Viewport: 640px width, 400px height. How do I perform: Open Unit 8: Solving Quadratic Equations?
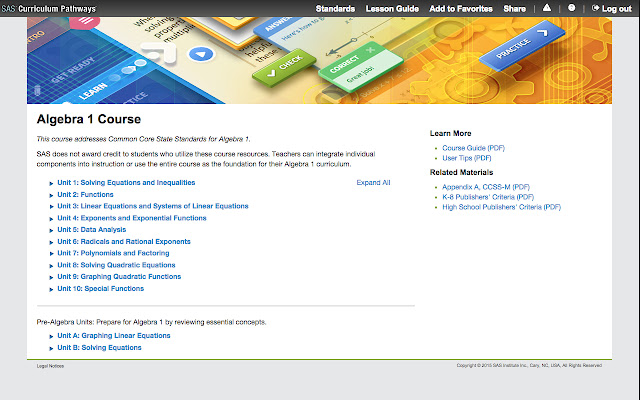click(x=116, y=264)
